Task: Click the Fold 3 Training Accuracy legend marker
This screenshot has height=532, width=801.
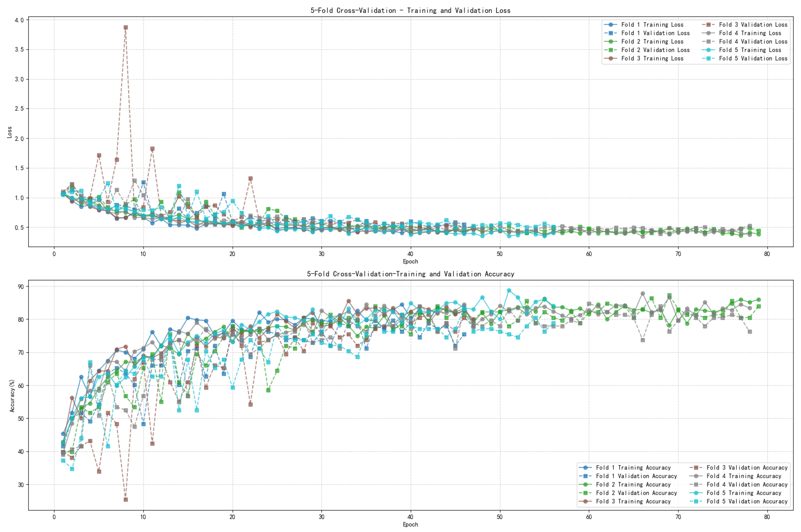Action: [585, 501]
